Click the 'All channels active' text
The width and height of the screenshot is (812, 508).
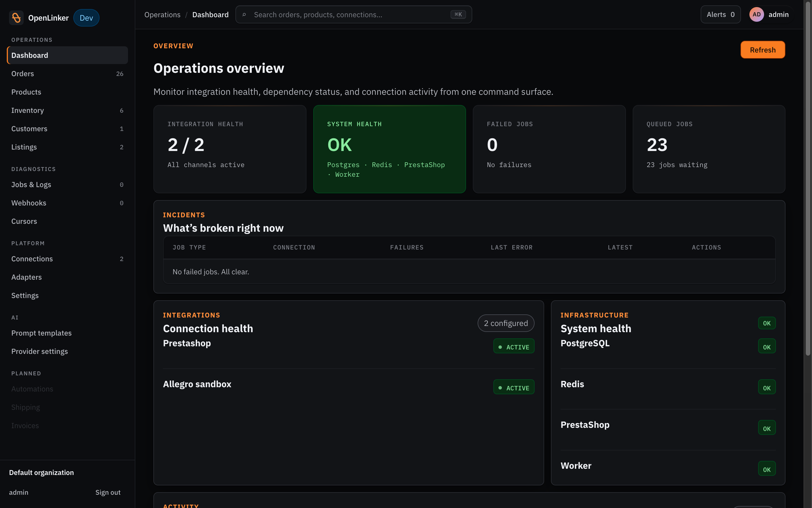(206, 165)
